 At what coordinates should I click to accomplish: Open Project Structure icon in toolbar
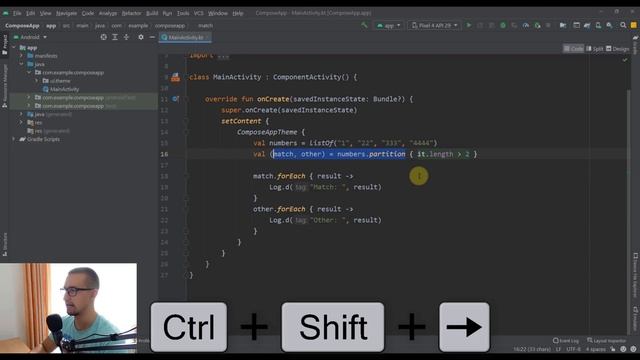point(563,25)
